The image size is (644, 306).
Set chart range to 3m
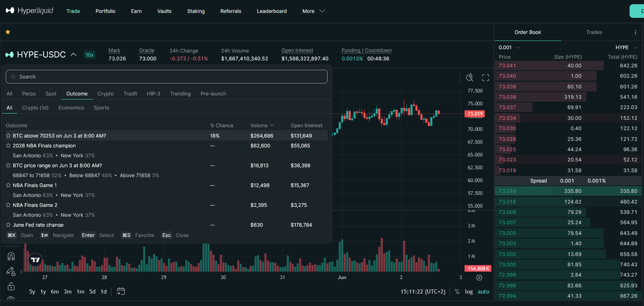pos(68,292)
